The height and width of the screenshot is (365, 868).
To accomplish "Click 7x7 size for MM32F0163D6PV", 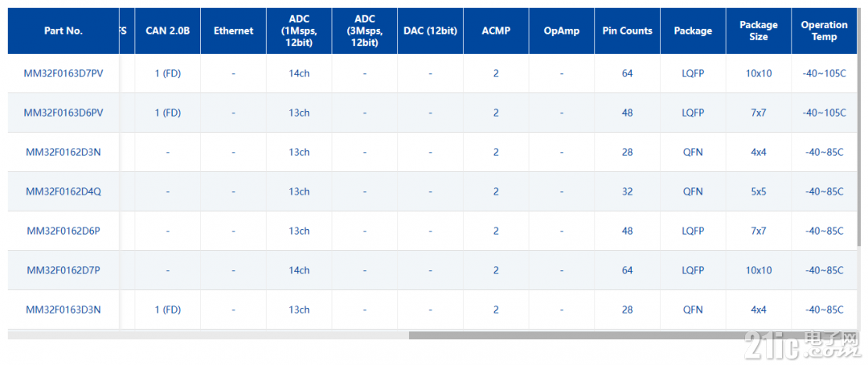I will point(759,113).
